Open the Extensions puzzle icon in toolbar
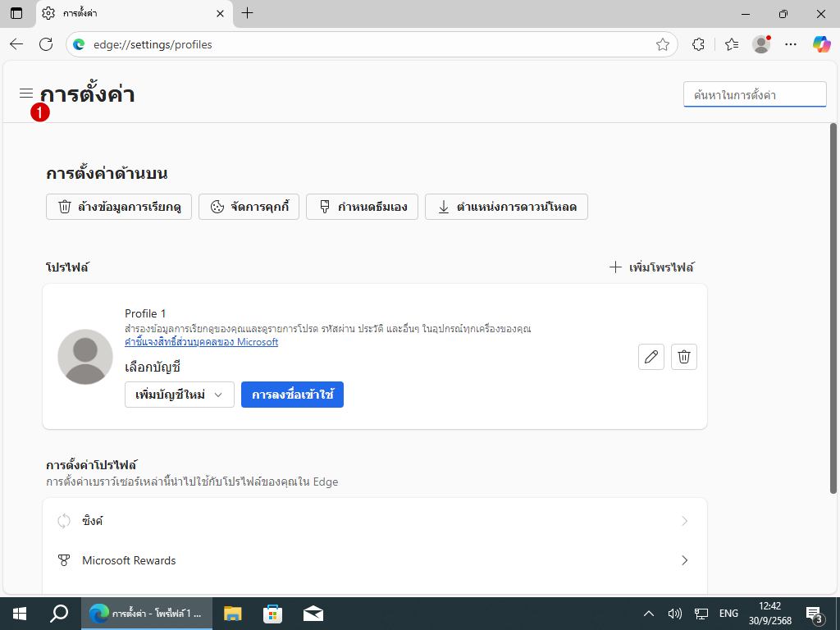840x630 pixels. [699, 44]
